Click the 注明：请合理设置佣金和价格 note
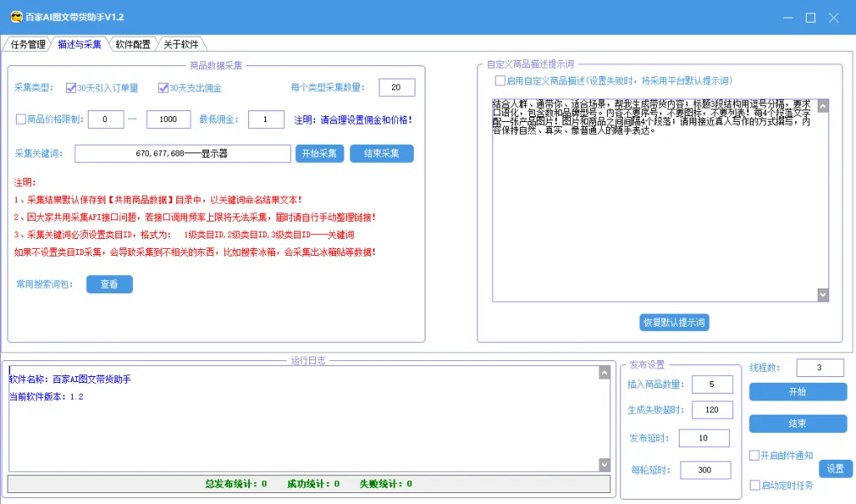The width and height of the screenshot is (856, 504). pyautogui.click(x=354, y=120)
